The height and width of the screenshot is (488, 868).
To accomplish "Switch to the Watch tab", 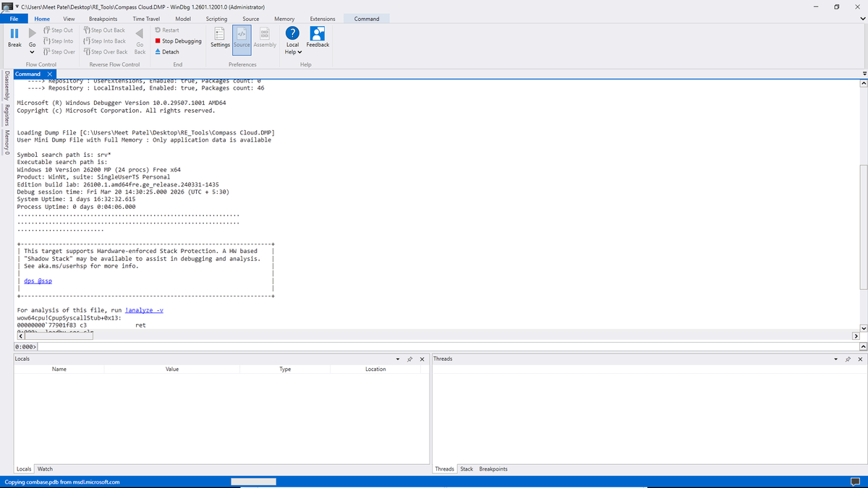I will point(45,469).
